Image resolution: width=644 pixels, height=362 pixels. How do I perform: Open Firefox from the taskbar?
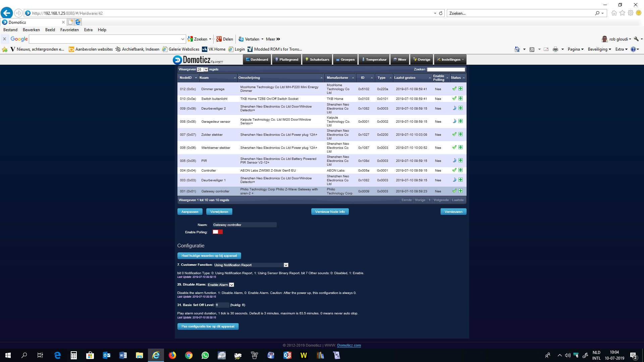(172, 355)
